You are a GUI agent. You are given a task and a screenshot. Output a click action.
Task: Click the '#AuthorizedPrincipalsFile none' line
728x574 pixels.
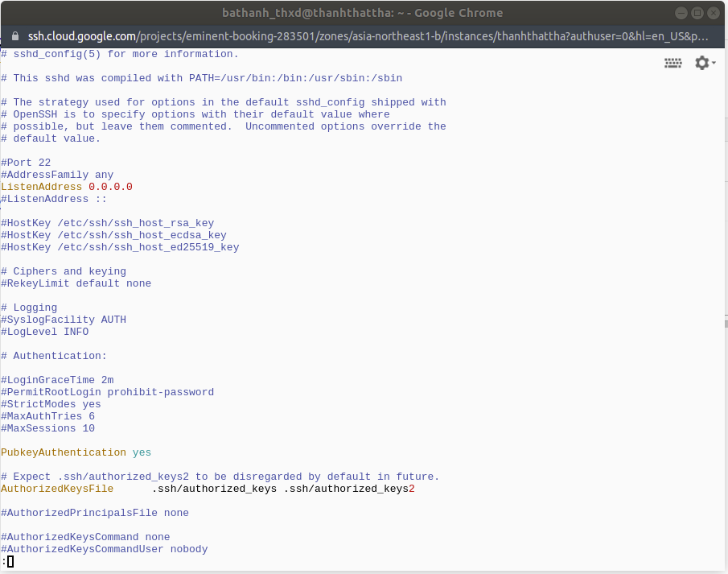[x=95, y=513]
